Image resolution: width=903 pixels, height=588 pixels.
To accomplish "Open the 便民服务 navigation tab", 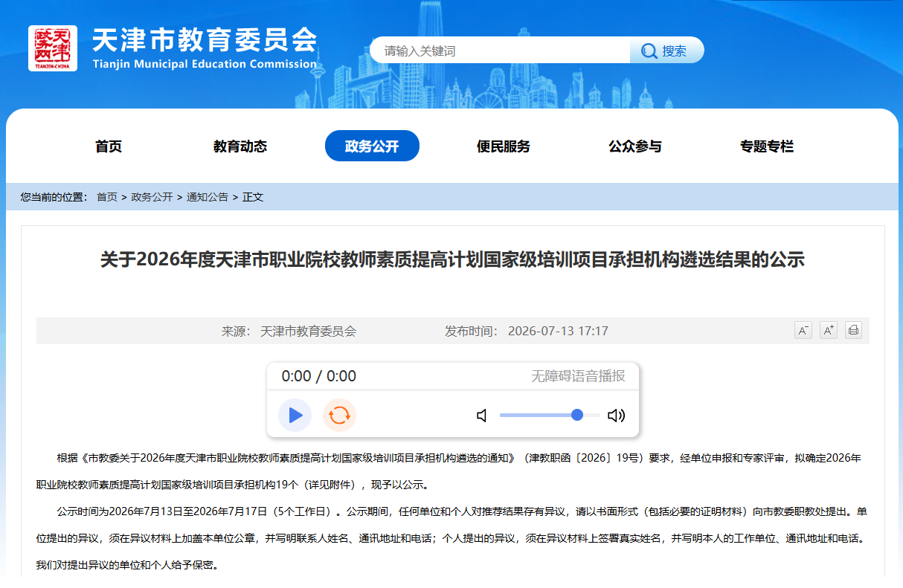I will [x=504, y=146].
